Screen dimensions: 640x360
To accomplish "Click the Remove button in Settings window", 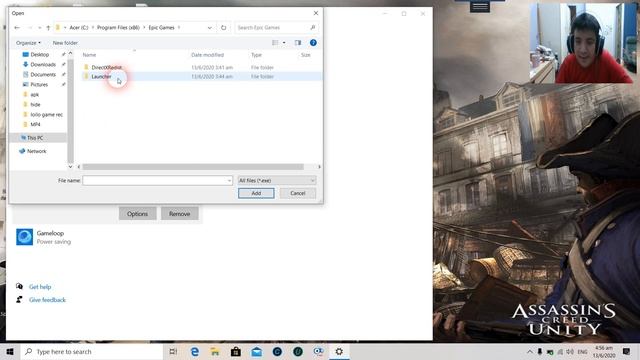I will [180, 214].
